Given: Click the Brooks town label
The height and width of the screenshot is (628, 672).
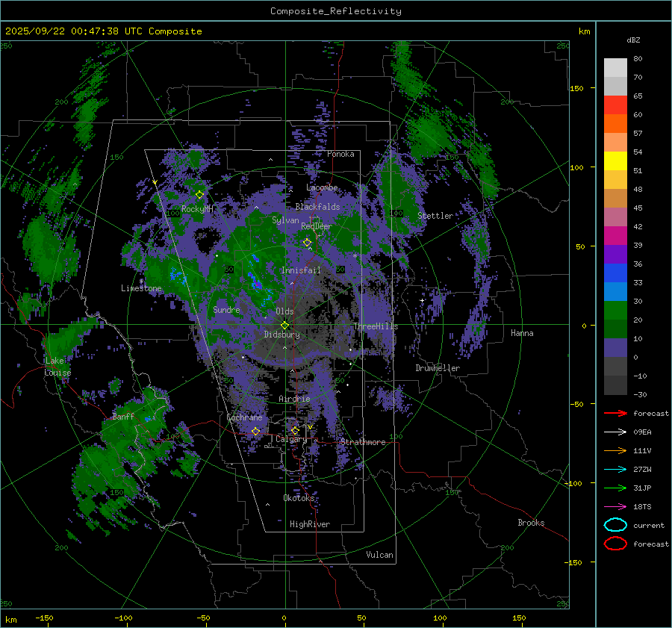Looking at the screenshot, I should [x=531, y=523].
